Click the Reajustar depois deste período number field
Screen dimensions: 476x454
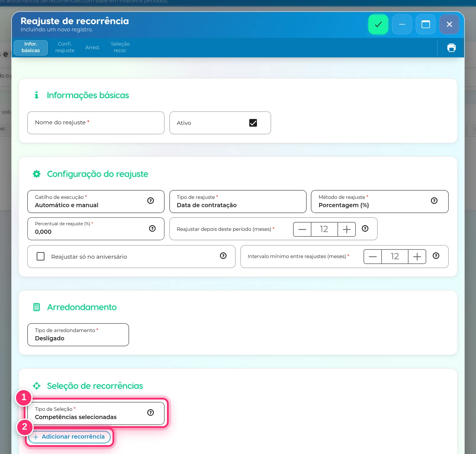(324, 229)
